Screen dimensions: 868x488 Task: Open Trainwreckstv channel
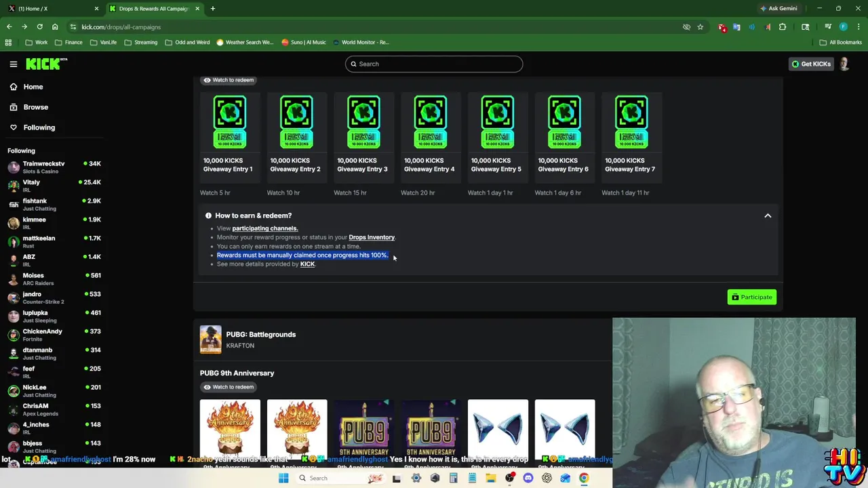tap(54, 167)
